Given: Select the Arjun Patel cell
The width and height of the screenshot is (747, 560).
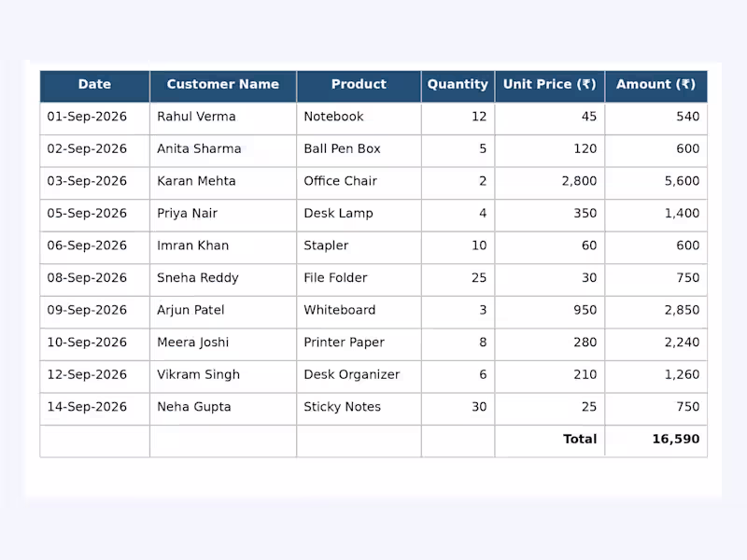Looking at the screenshot, I should [223, 313].
